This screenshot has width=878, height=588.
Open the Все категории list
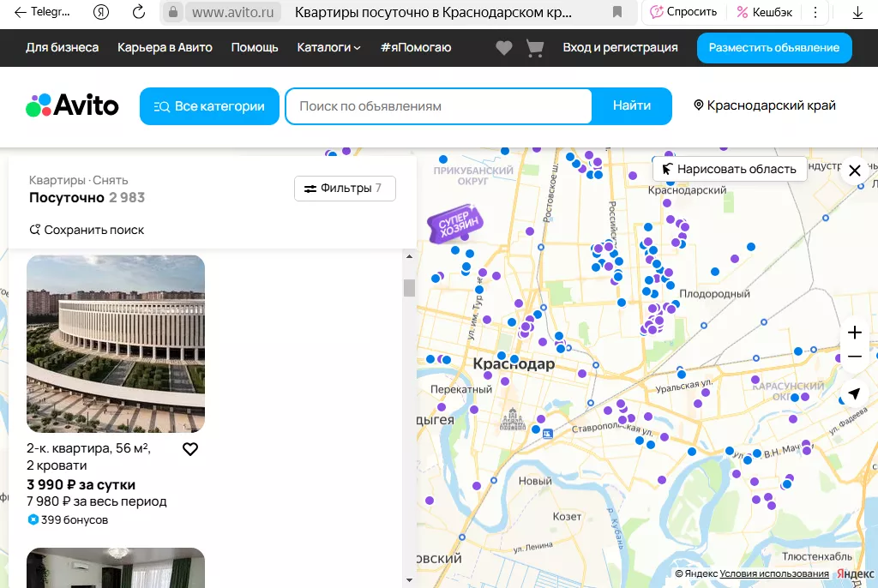point(209,106)
